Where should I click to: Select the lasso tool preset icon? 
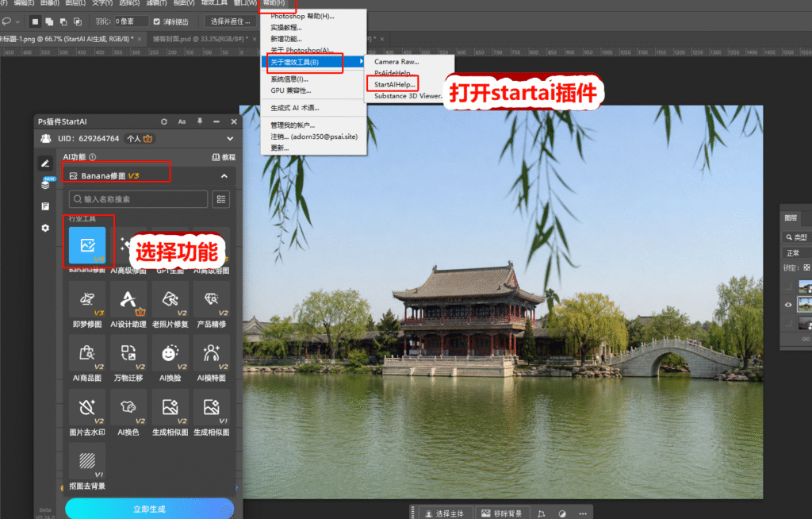6,21
